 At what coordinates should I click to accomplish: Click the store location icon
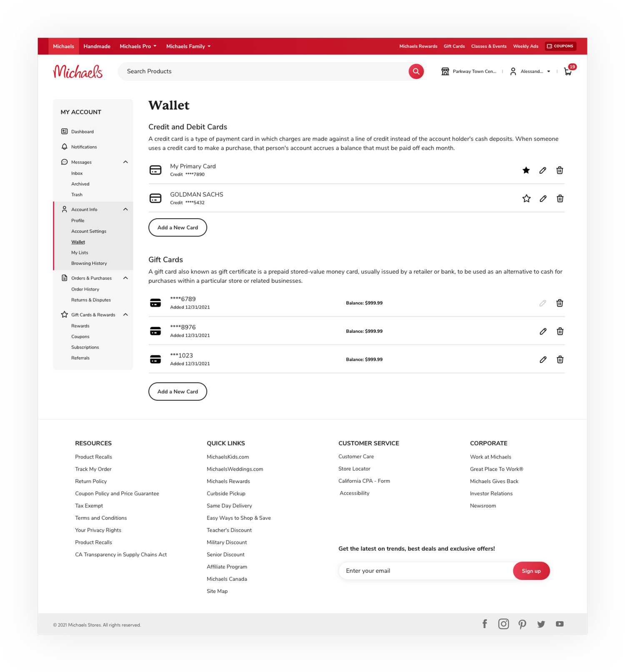[445, 71]
